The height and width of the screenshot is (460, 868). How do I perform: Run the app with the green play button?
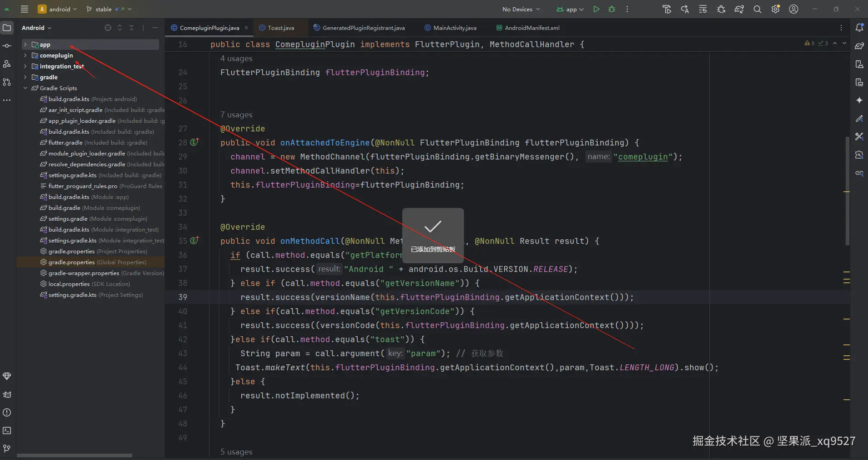coord(596,9)
